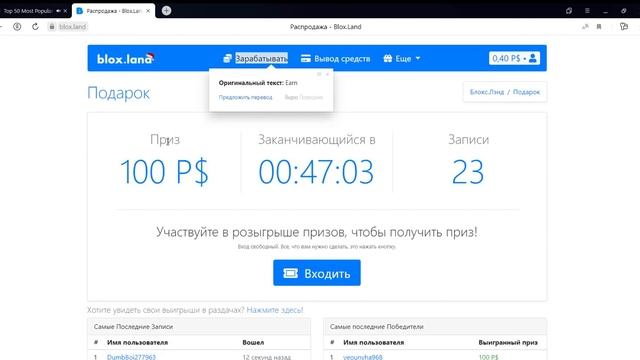Open the БлоксЛэнд breadcrumb link
This screenshot has width=640, height=360.
[x=487, y=92]
